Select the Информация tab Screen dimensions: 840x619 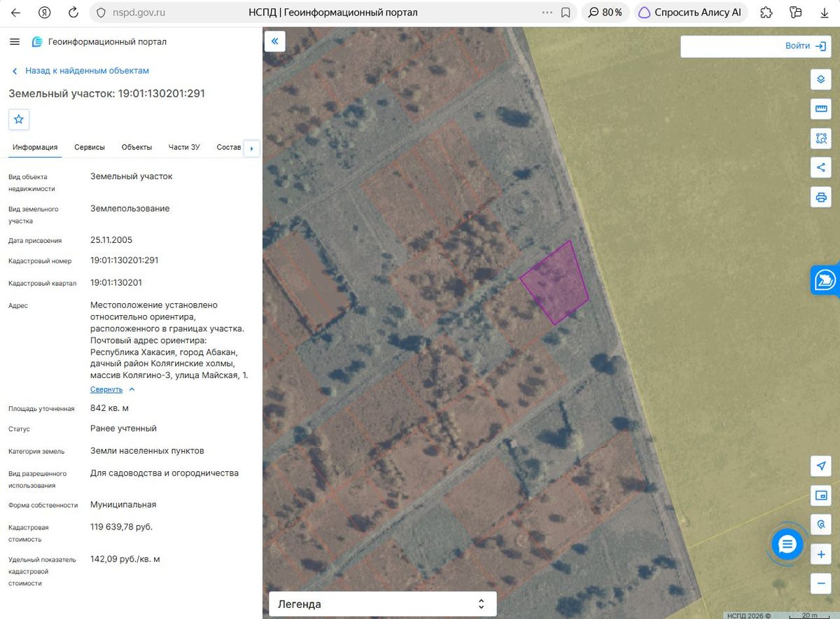[x=35, y=147]
